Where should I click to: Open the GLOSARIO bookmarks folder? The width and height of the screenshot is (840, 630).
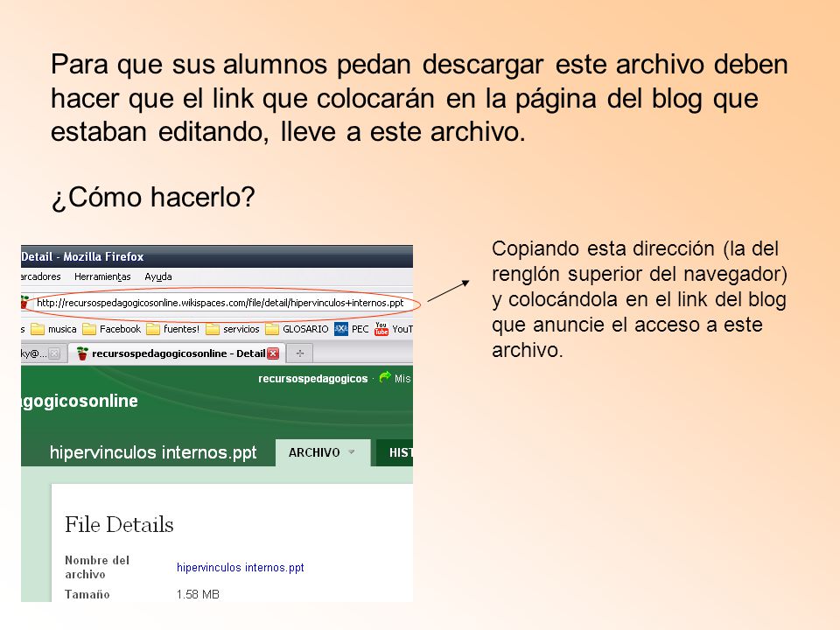point(297,329)
